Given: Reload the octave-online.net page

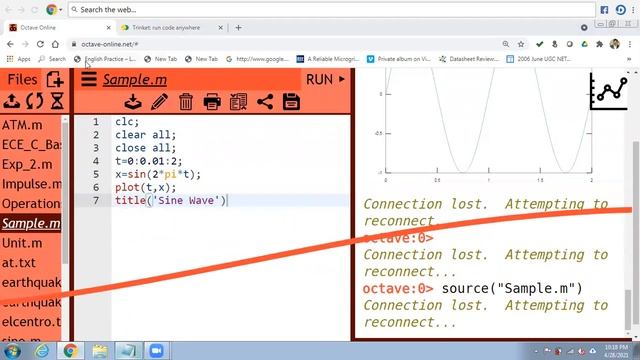Looking at the screenshot, I should click(x=40, y=44).
